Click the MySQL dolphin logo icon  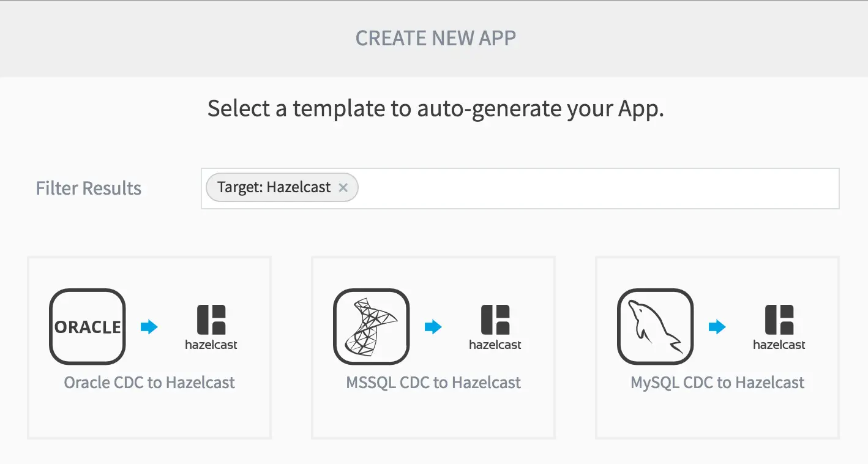(x=655, y=327)
